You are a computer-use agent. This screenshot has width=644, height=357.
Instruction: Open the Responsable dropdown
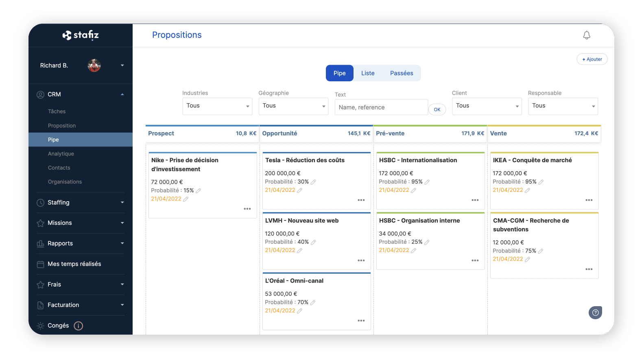click(563, 106)
